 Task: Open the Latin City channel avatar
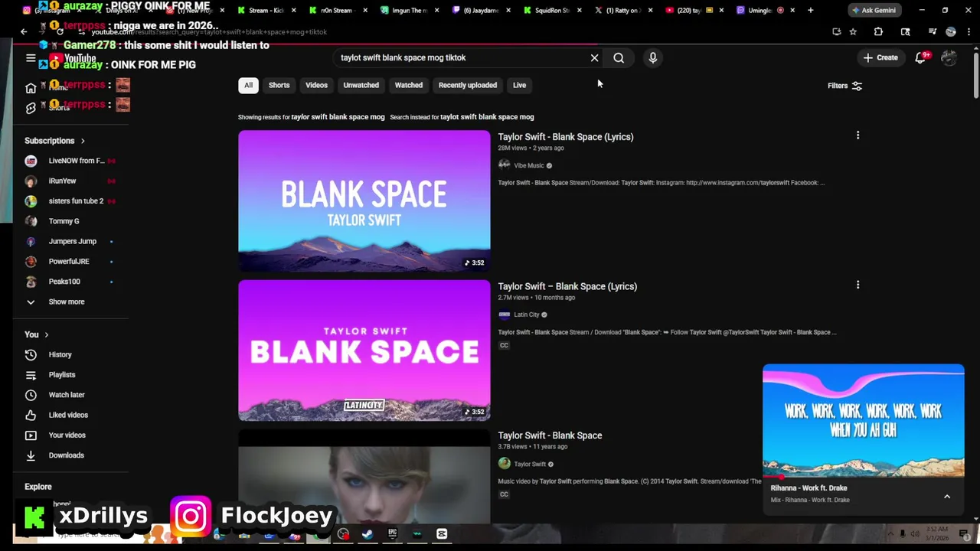click(x=504, y=315)
